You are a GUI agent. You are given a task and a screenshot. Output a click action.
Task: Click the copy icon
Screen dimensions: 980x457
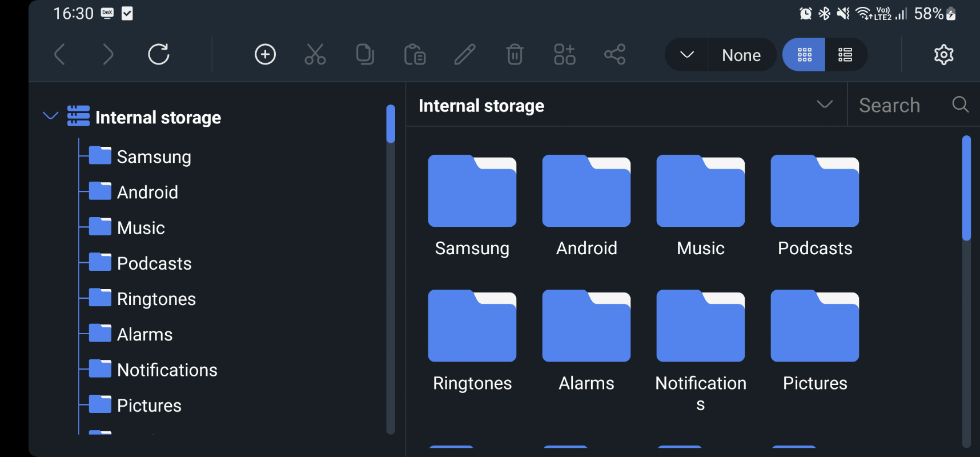365,55
